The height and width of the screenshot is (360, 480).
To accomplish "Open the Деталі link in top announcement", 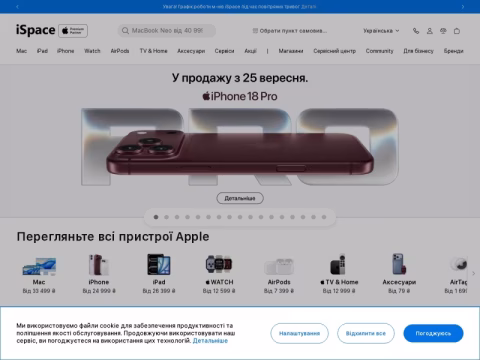I will click(309, 7).
